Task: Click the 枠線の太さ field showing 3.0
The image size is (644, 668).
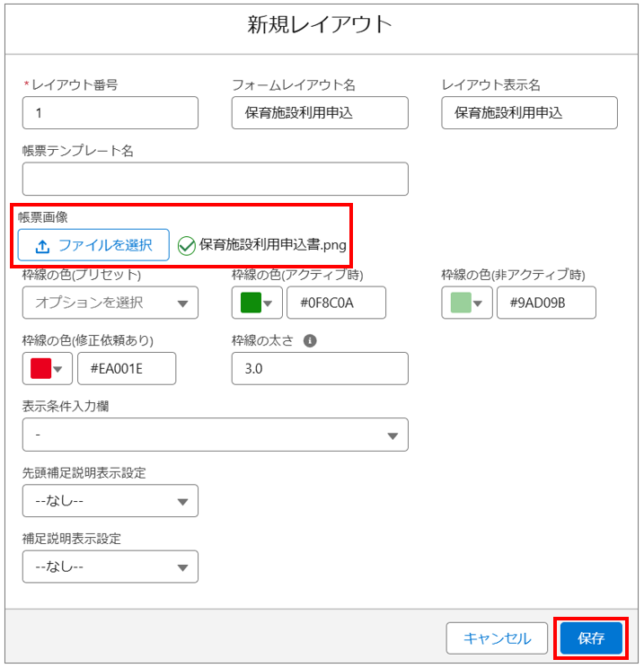Action: coord(319,368)
